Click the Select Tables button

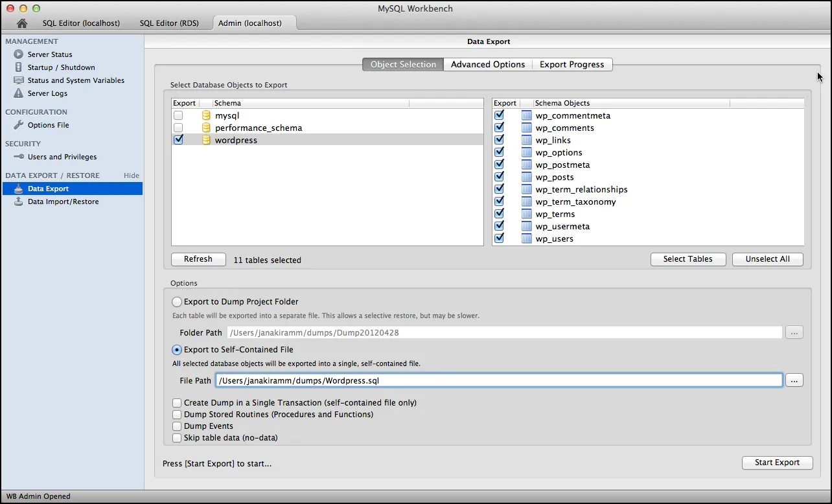coord(688,259)
